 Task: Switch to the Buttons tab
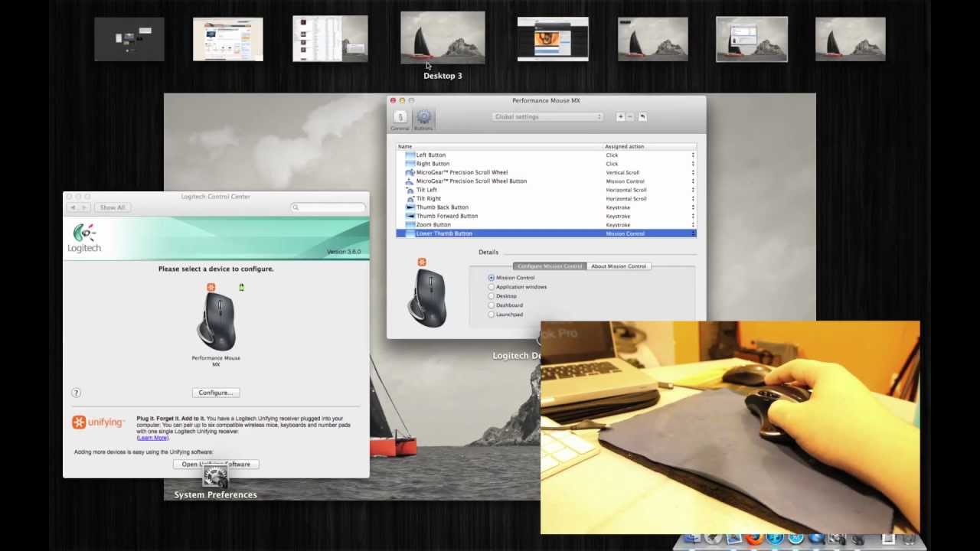coord(423,119)
